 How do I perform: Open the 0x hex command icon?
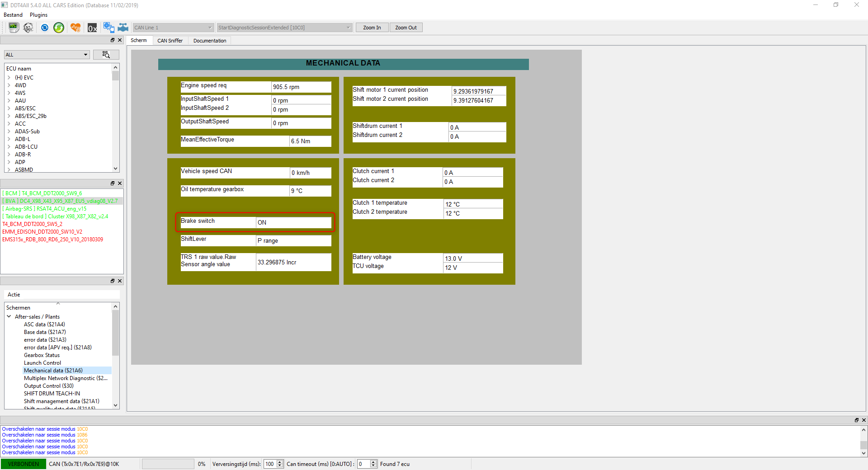point(92,28)
